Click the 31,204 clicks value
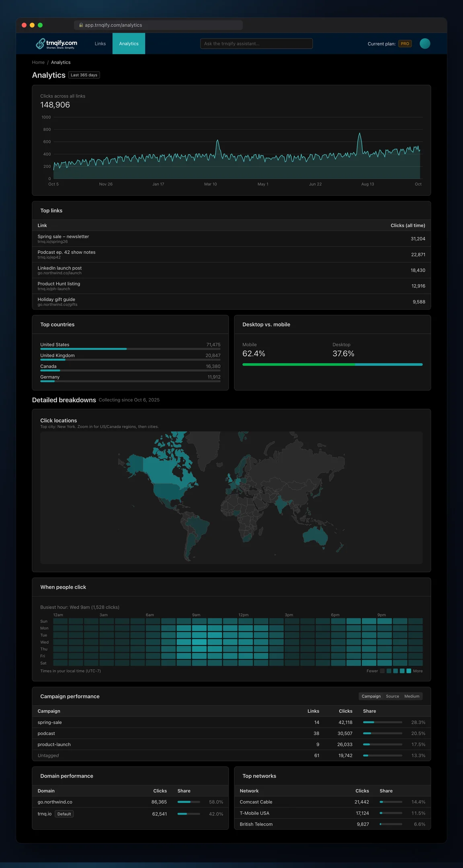The image size is (463, 868). [418, 239]
